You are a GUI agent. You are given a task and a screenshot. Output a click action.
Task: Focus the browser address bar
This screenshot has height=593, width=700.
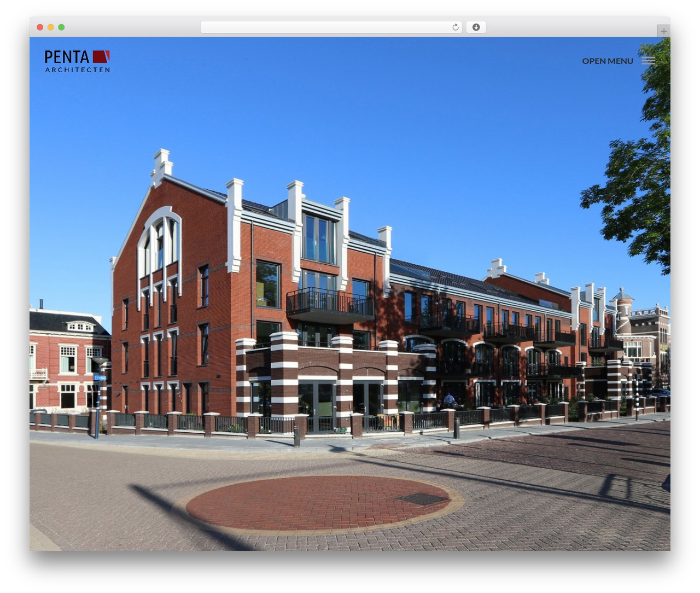pyautogui.click(x=331, y=27)
